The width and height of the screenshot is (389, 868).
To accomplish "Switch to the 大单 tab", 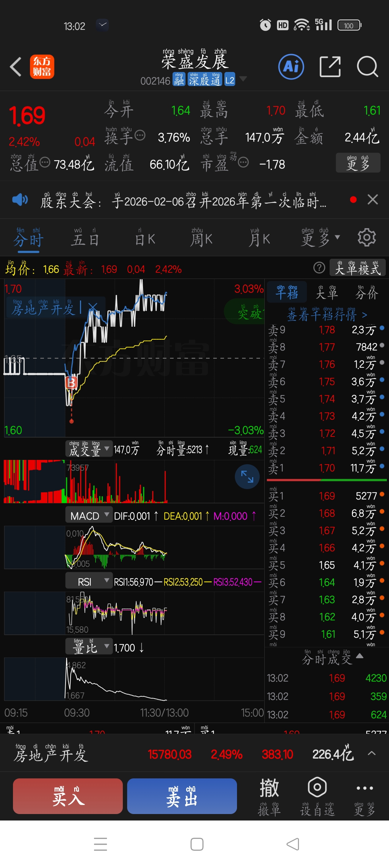I will point(327,293).
